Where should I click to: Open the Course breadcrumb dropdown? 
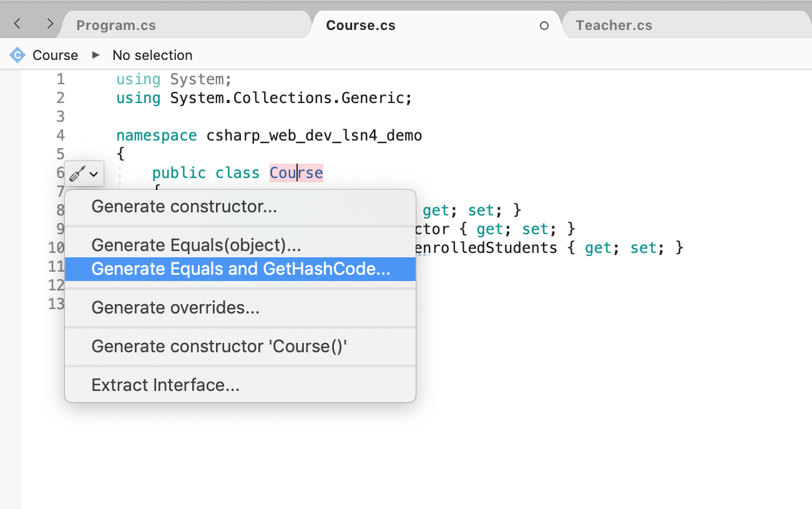click(x=55, y=55)
